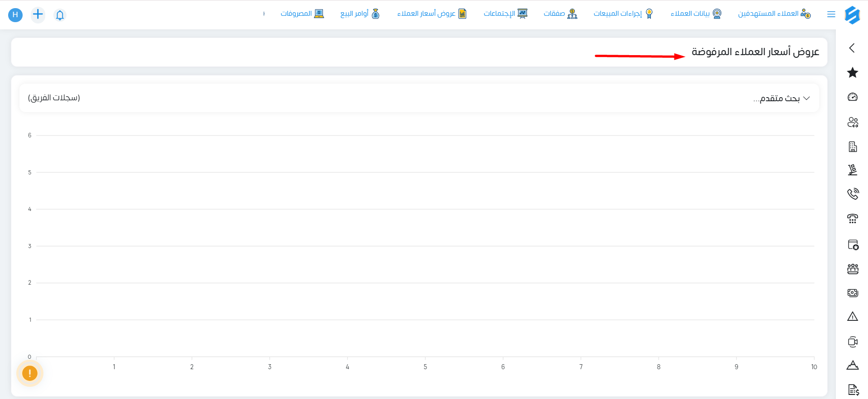Click the (سجلات الفريق) team records label
Image resolution: width=868 pixels, height=399 pixels.
[54, 98]
